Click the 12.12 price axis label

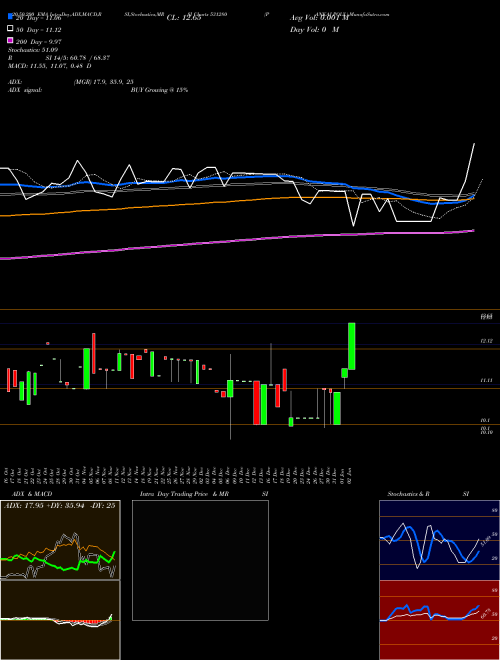coord(486,341)
